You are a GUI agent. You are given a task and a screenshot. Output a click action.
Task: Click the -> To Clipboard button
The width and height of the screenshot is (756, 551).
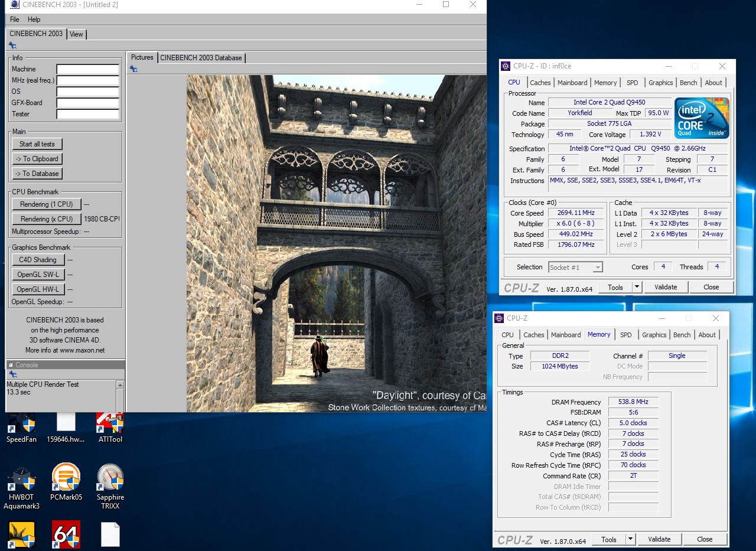coord(37,159)
